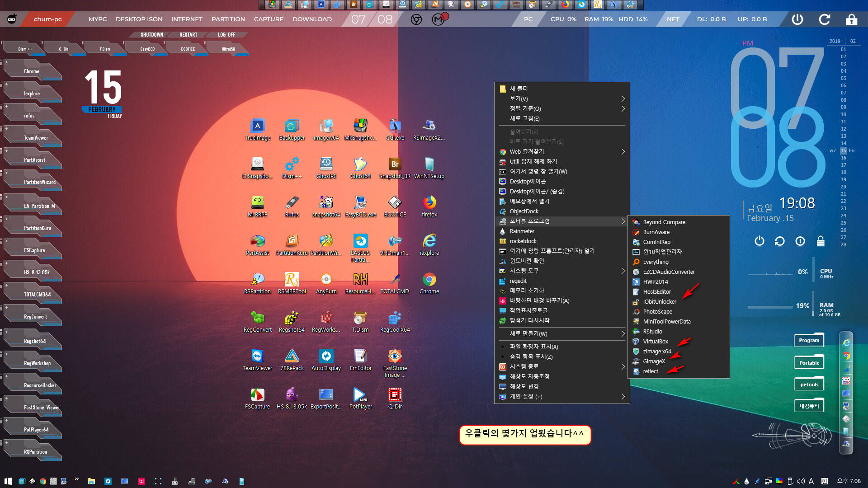This screenshot has height=488, width=868.
Task: Select VirtualBox in portable submenu
Action: pyautogui.click(x=679, y=341)
